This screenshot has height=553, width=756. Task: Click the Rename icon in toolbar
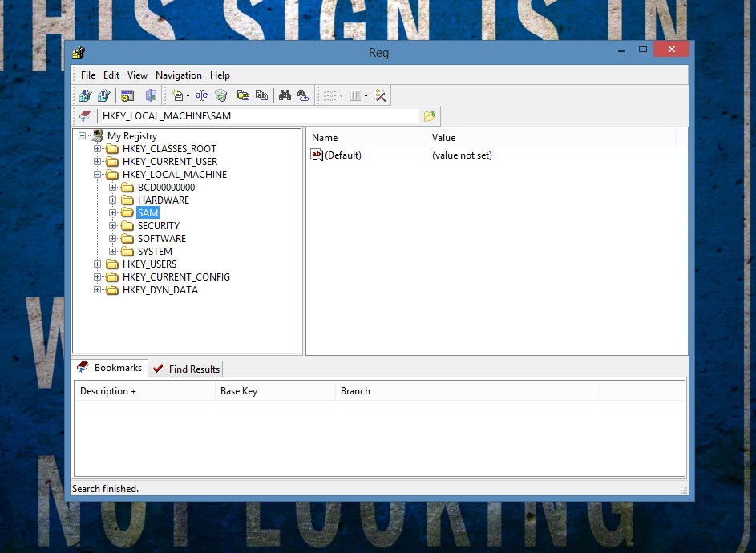[201, 95]
